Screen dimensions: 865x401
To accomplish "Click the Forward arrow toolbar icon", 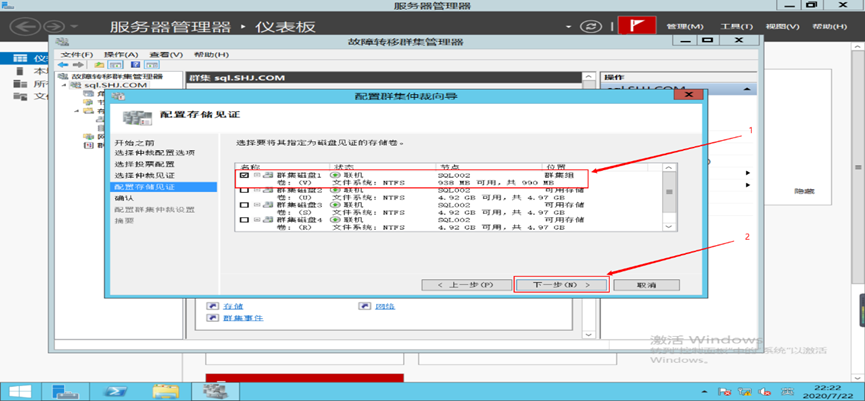I will click(78, 65).
